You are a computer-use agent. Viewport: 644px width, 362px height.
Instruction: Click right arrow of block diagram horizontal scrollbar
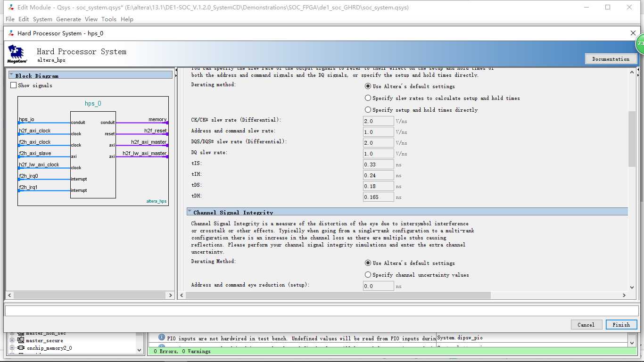[171, 296]
